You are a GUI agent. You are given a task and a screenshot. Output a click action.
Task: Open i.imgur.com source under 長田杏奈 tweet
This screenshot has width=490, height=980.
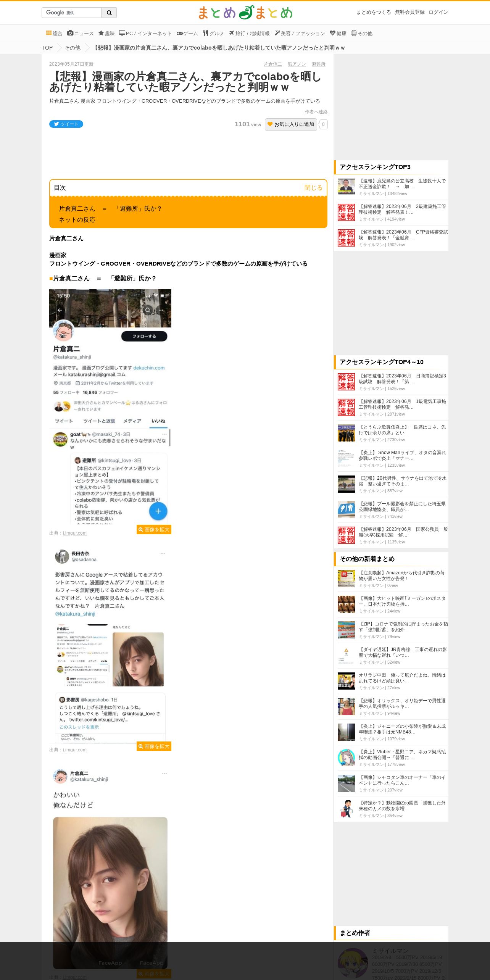pyautogui.click(x=75, y=750)
